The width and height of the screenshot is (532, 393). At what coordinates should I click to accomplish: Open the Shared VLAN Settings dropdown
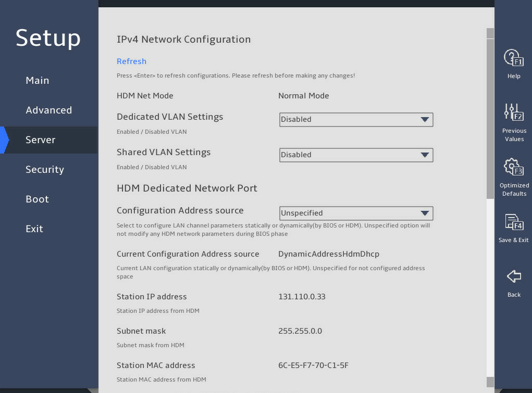356,155
